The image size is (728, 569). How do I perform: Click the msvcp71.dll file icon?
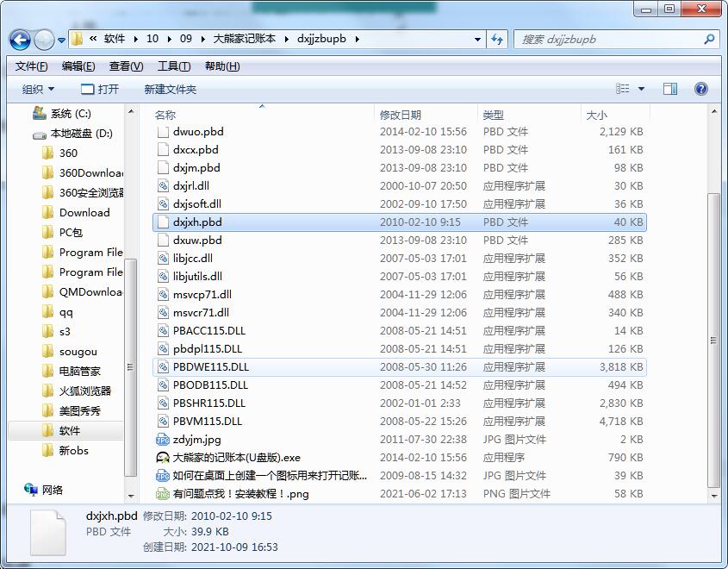pos(163,295)
